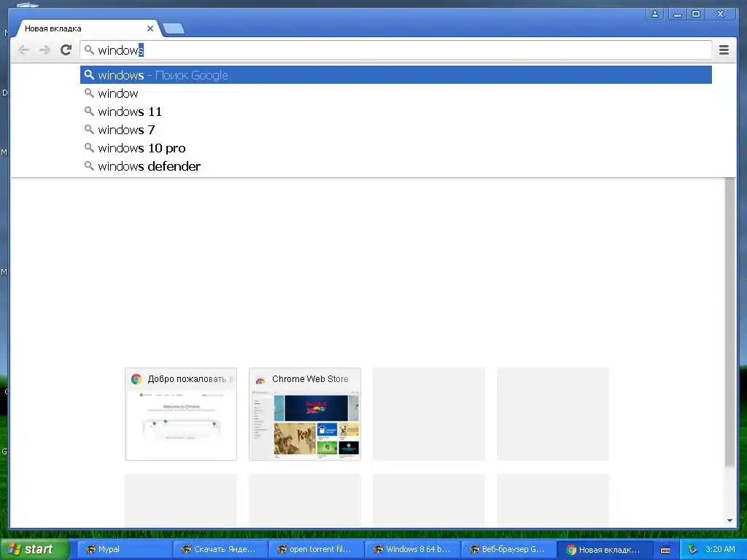Viewport: 747px width, 560px height.
Task: Pick the 'windows defender' suggestion
Action: [x=396, y=166]
